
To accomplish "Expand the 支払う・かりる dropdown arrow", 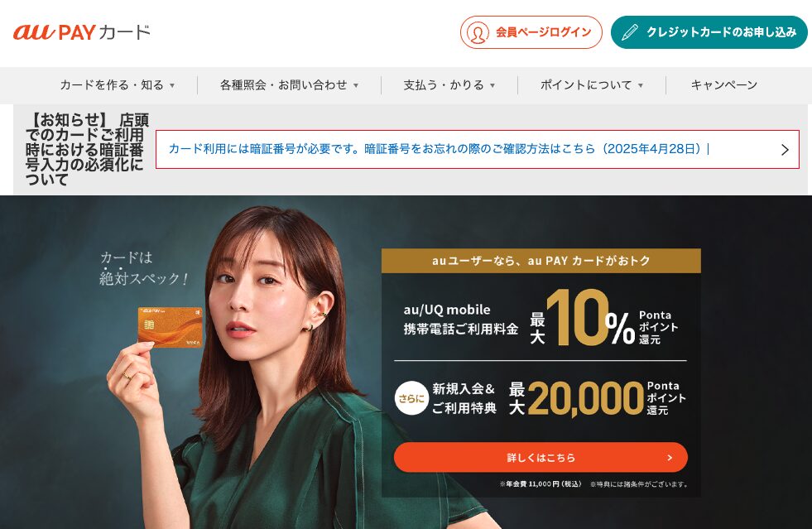I will tap(492, 85).
